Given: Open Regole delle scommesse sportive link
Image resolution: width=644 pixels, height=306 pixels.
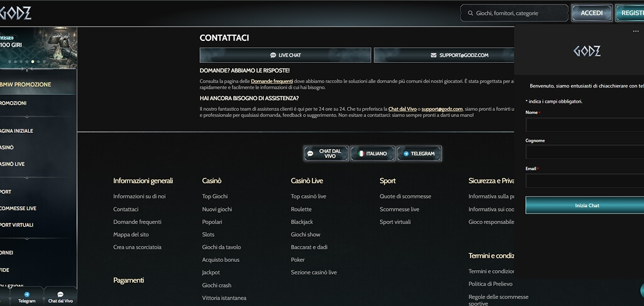Looking at the screenshot, I should pos(499,300).
